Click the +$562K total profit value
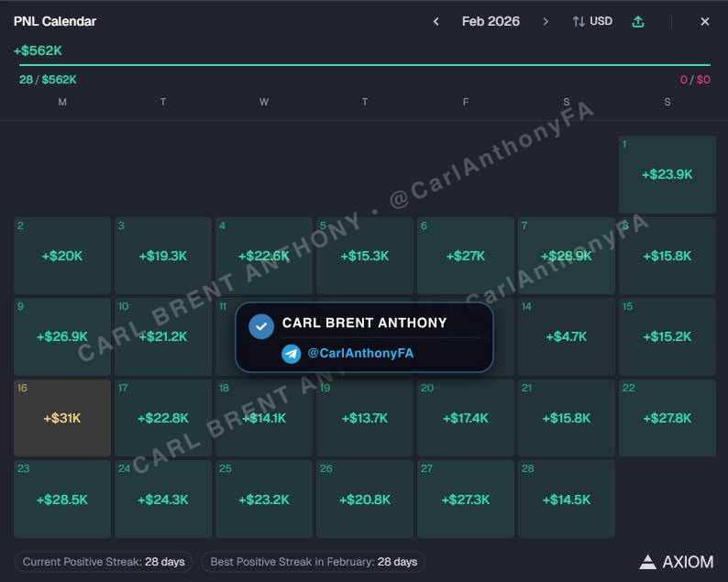The image size is (728, 582). [x=38, y=50]
